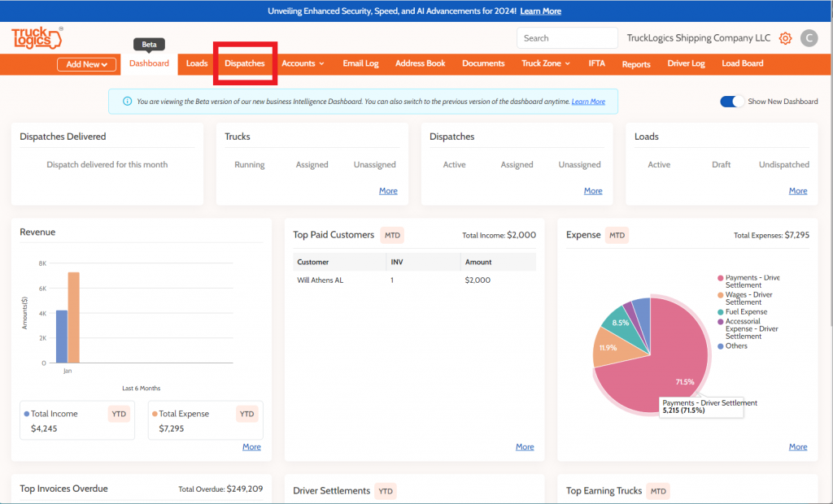Screen dimensions: 833x504
Task: Open the Email Log tab
Action: 360,63
